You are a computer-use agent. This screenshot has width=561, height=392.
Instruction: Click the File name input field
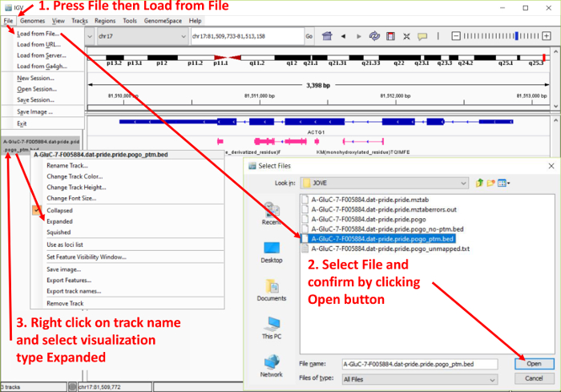point(420,364)
